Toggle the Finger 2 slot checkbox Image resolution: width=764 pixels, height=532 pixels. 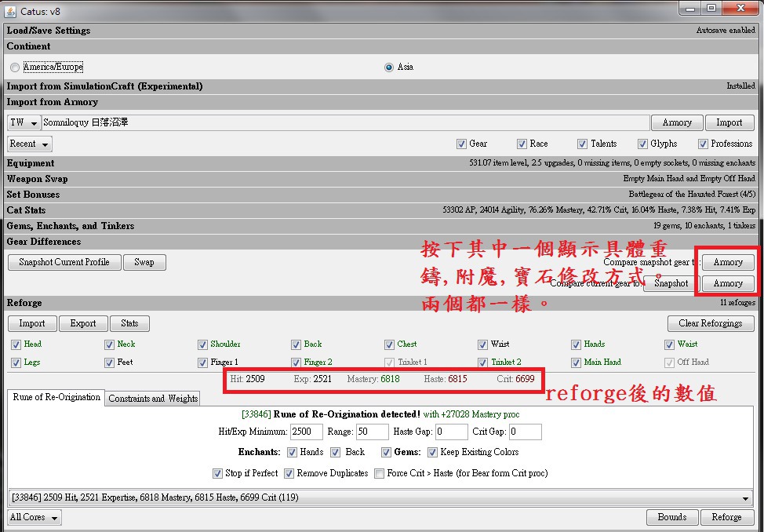click(296, 363)
